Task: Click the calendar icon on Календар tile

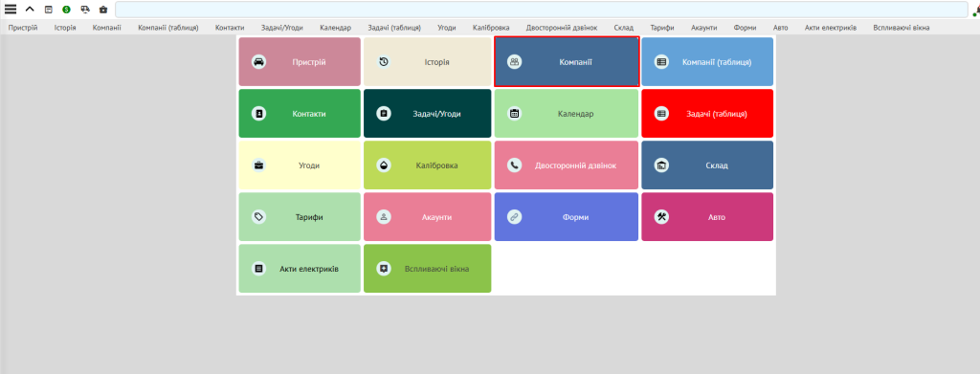Action: click(514, 114)
